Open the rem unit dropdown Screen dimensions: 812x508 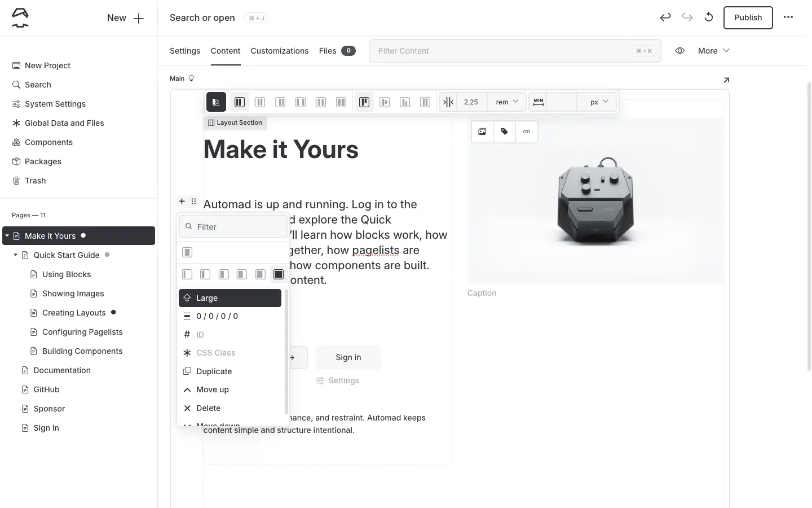coord(506,102)
